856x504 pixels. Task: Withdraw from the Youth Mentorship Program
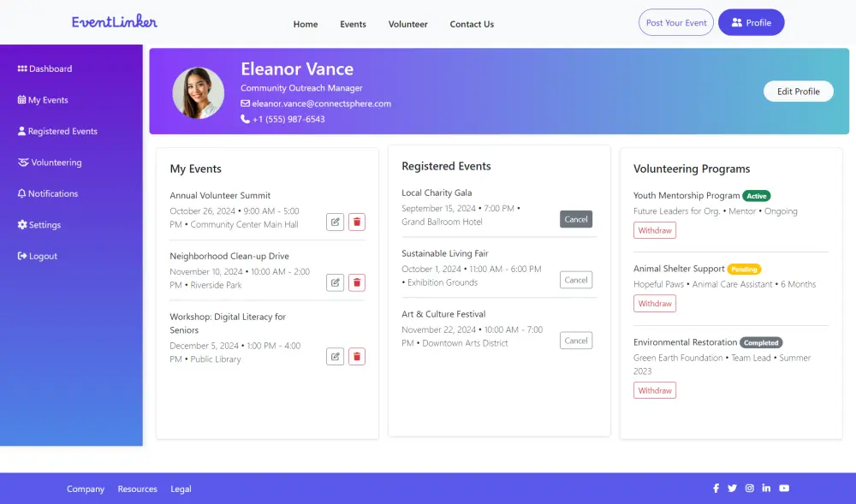click(x=655, y=230)
